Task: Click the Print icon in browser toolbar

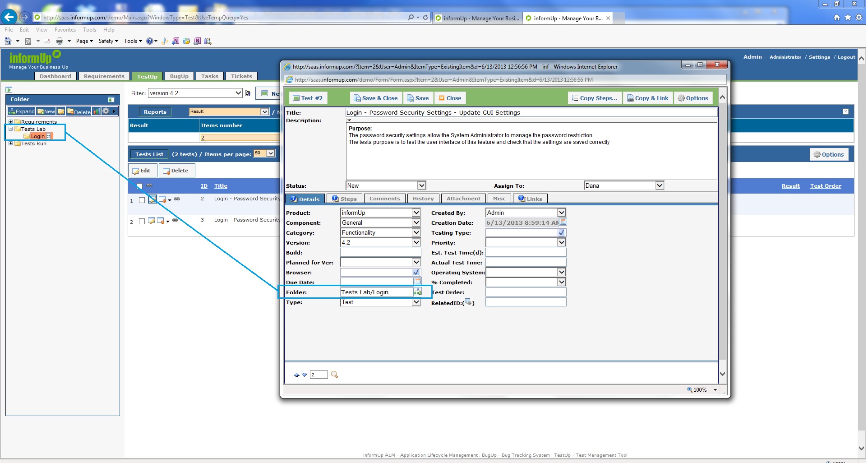Action: tap(60, 41)
